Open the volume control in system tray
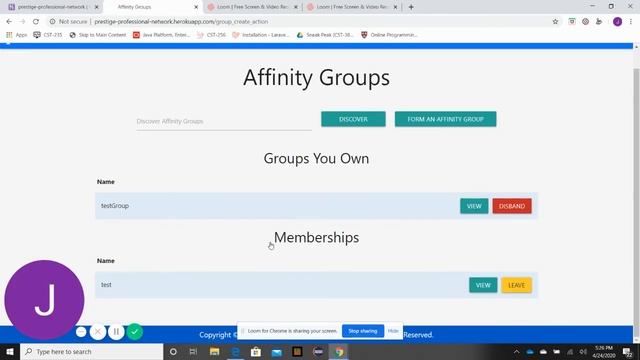The height and width of the screenshot is (360, 640). click(583, 352)
